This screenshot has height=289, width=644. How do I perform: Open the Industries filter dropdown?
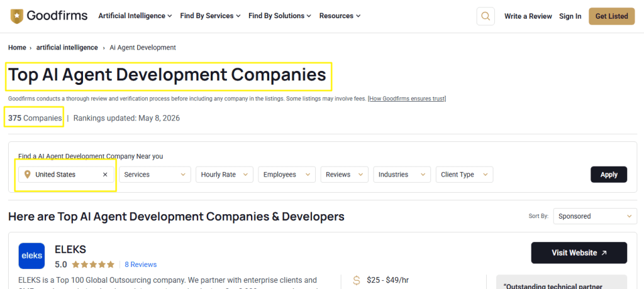tap(402, 175)
